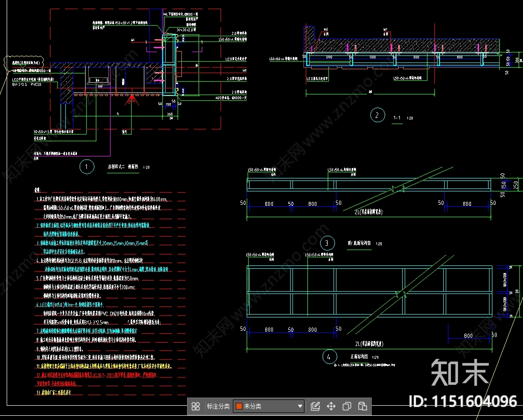Click detail bubble number 3
Viewport: 523px width, 420px height.
point(327,243)
